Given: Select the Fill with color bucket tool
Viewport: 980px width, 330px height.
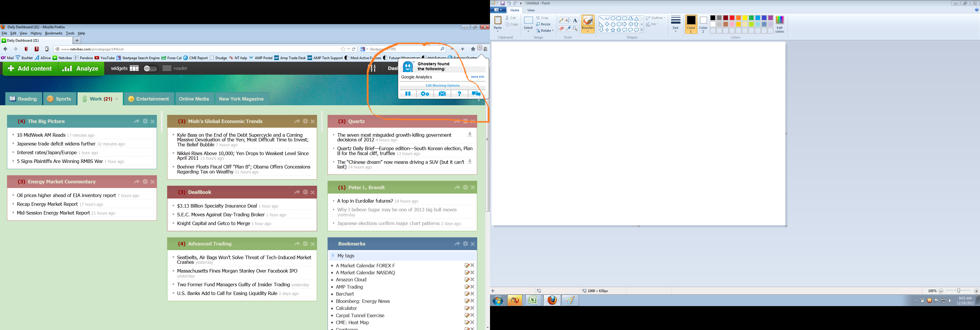Looking at the screenshot, I should click(568, 20).
